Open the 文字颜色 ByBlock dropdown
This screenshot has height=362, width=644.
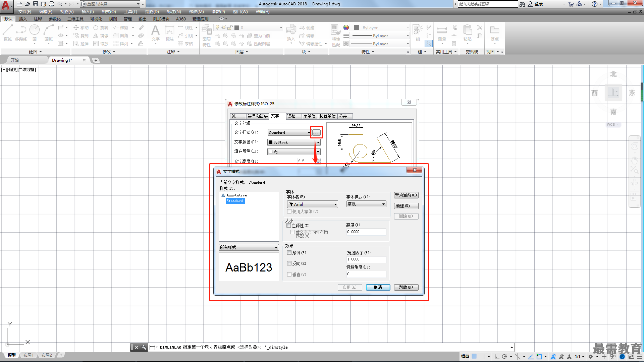294,142
